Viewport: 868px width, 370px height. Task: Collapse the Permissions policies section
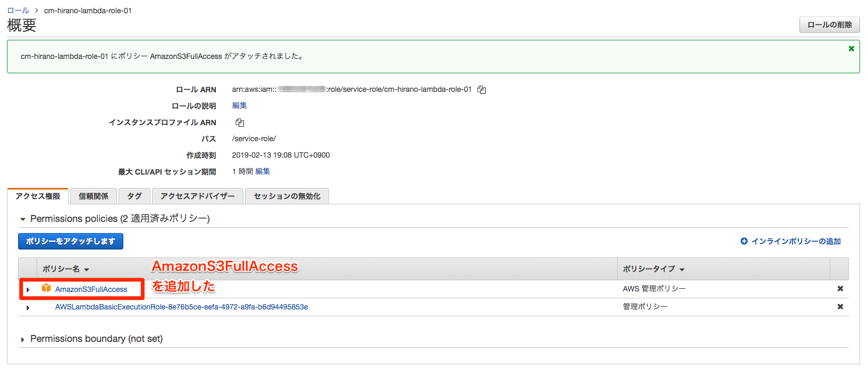pos(23,219)
